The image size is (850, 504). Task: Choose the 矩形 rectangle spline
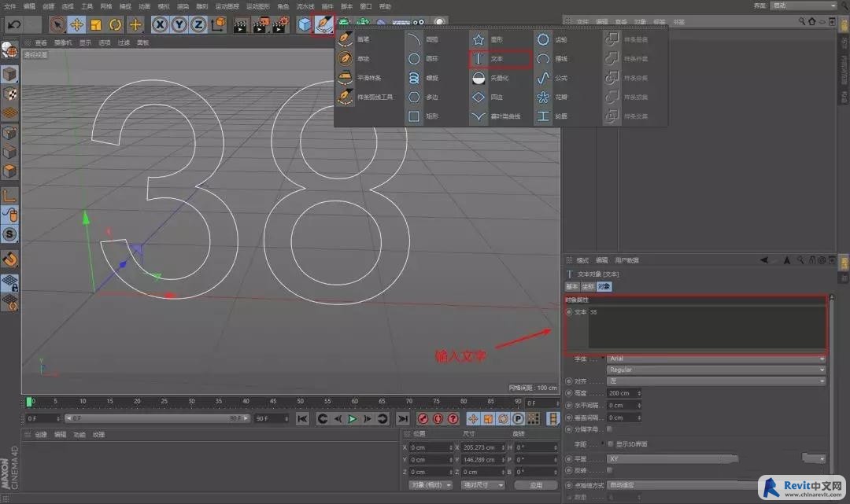click(x=424, y=116)
